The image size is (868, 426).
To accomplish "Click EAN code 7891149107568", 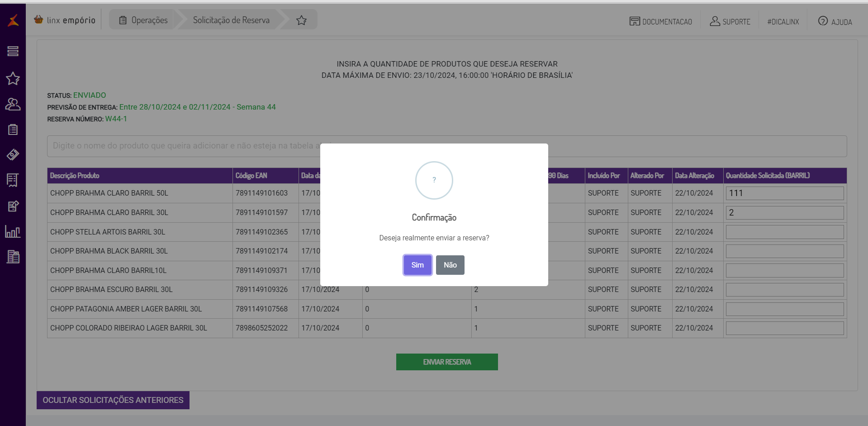I will (x=261, y=309).
